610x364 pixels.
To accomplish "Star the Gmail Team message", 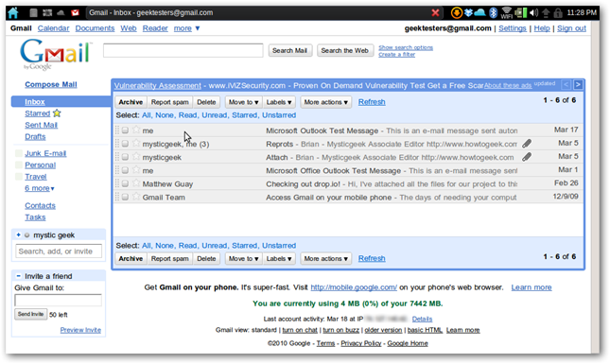I will coord(136,197).
